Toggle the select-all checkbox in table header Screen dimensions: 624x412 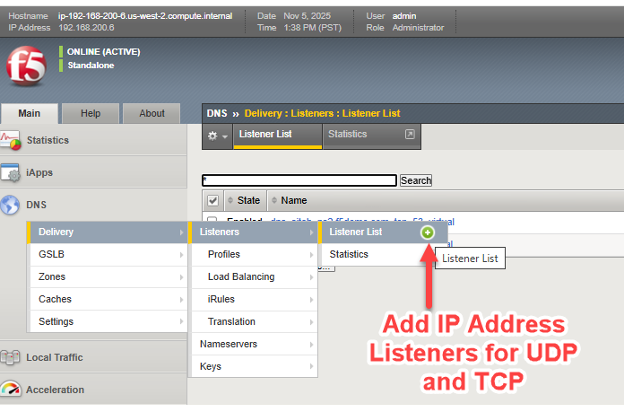coord(213,200)
